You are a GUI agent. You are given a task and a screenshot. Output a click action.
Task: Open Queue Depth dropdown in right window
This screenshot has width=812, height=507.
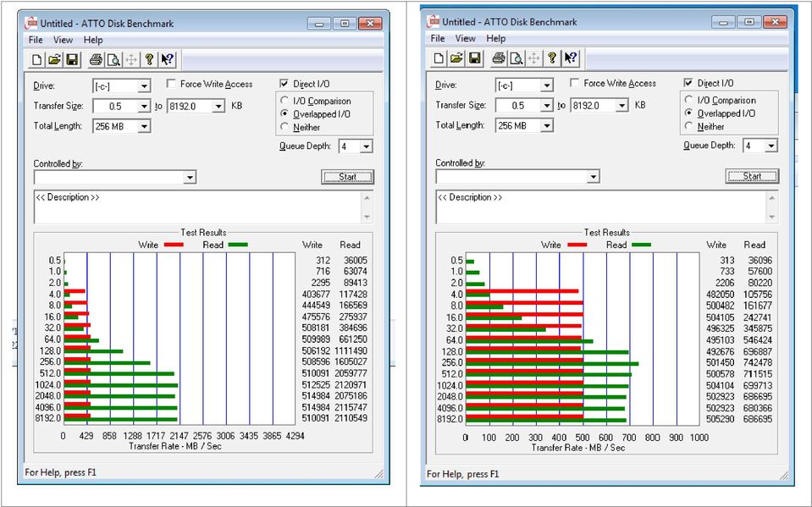click(x=771, y=146)
